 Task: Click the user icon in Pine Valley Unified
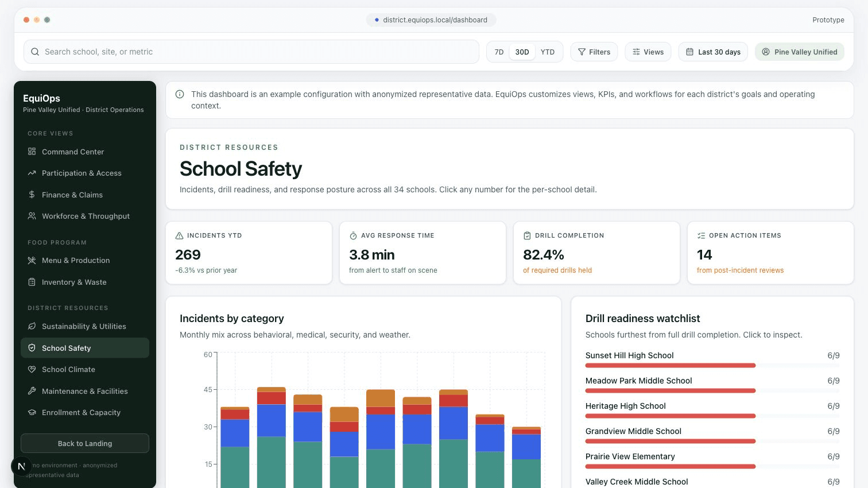pos(765,52)
